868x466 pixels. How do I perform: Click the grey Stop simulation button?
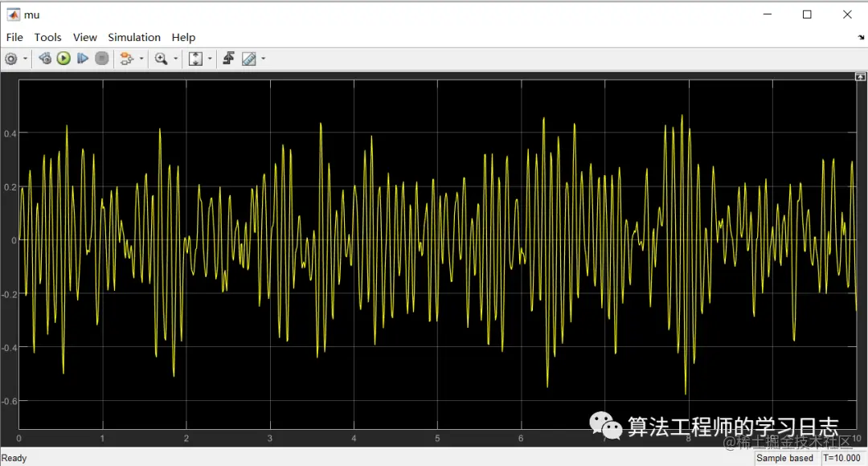tap(102, 58)
